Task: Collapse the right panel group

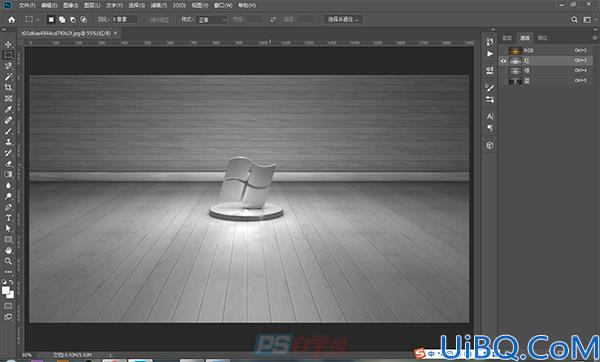Action: pyautogui.click(x=594, y=29)
